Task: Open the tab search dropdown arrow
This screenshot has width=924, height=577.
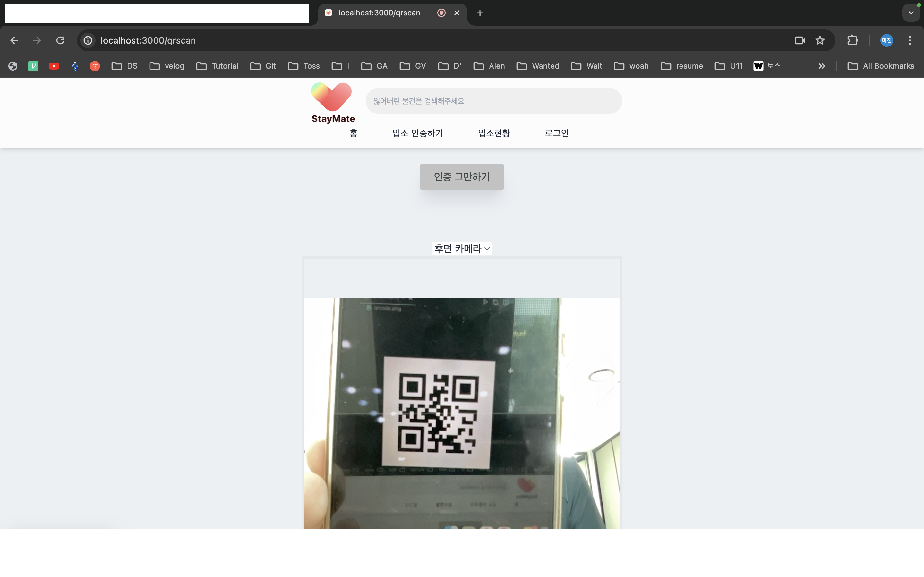Action: coord(911,13)
